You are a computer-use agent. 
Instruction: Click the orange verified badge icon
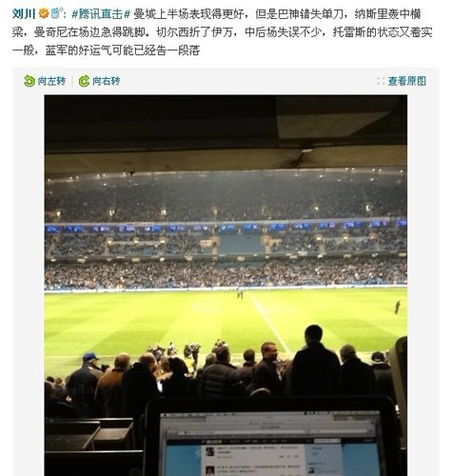44,13
